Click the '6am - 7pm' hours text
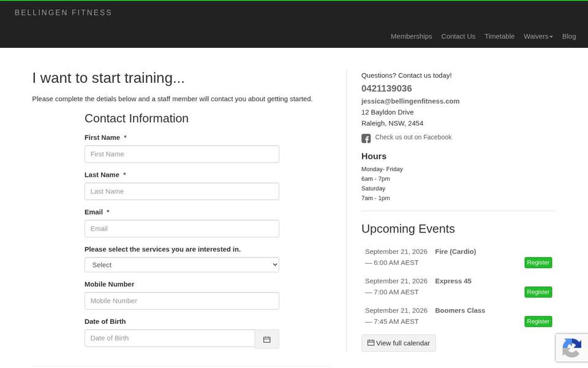The height and width of the screenshot is (368, 588). (x=375, y=178)
